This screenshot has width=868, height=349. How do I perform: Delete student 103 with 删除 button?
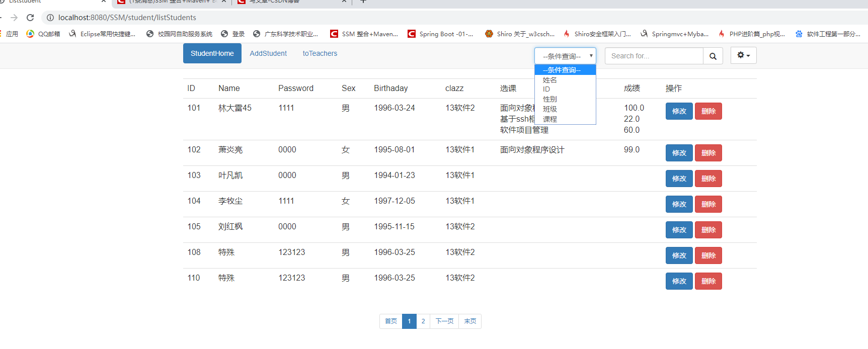(x=708, y=179)
